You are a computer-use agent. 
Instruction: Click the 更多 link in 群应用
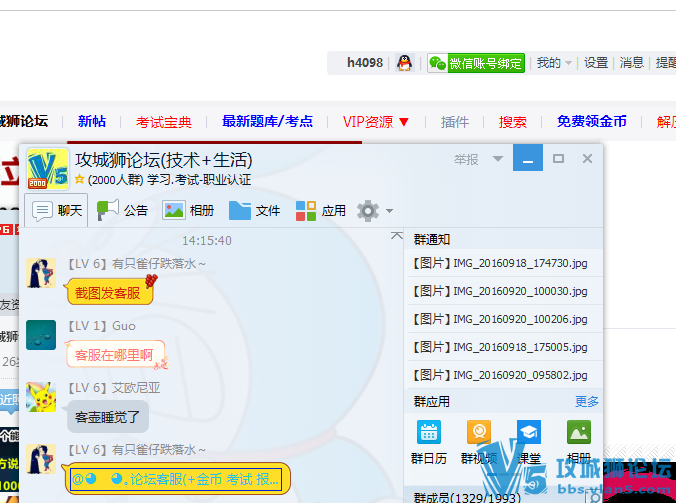click(x=587, y=401)
